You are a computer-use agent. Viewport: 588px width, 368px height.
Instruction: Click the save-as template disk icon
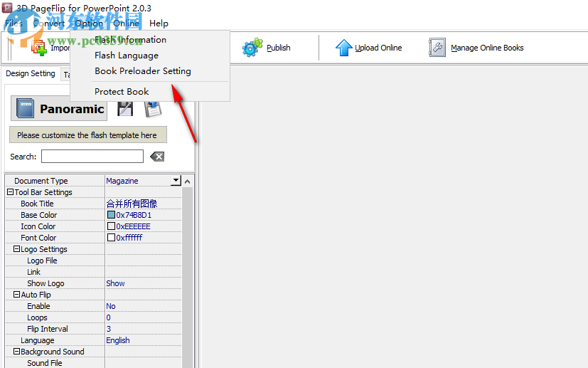153,108
